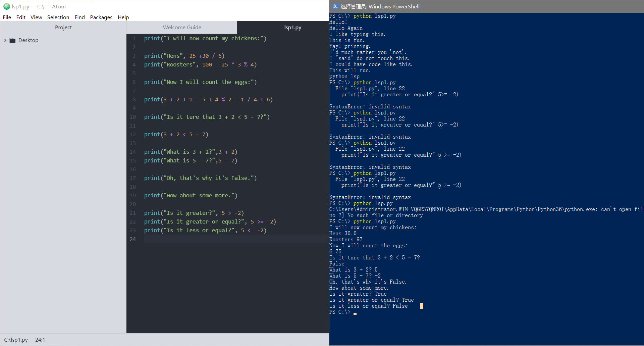Expand the Desktop folder chevron
This screenshot has height=346, width=644.
click(x=5, y=40)
